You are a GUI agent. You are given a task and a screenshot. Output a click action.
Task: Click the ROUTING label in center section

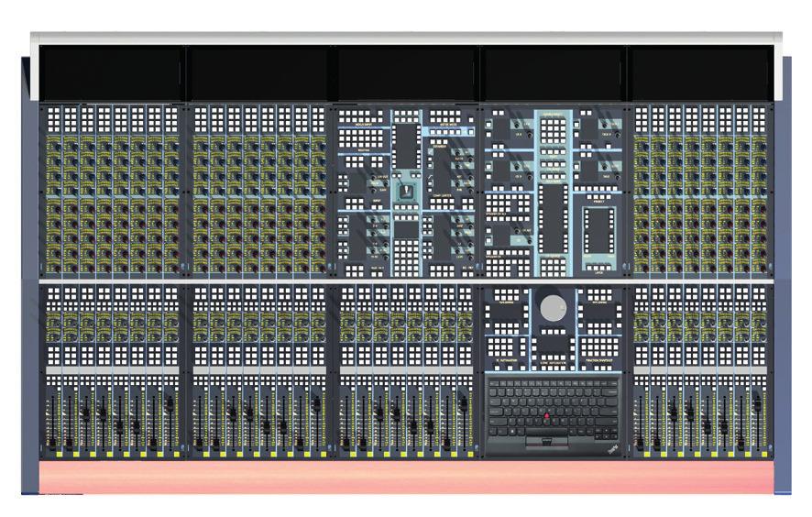click(x=364, y=150)
